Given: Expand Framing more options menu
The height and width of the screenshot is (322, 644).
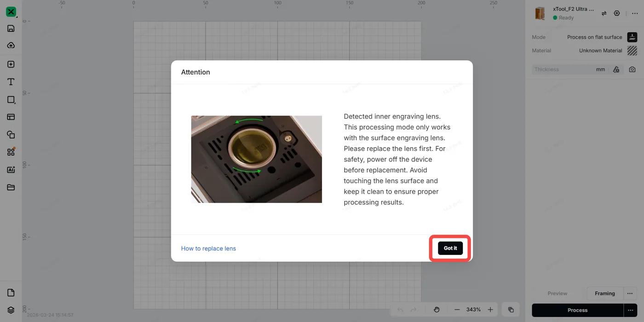Looking at the screenshot, I should [630, 293].
